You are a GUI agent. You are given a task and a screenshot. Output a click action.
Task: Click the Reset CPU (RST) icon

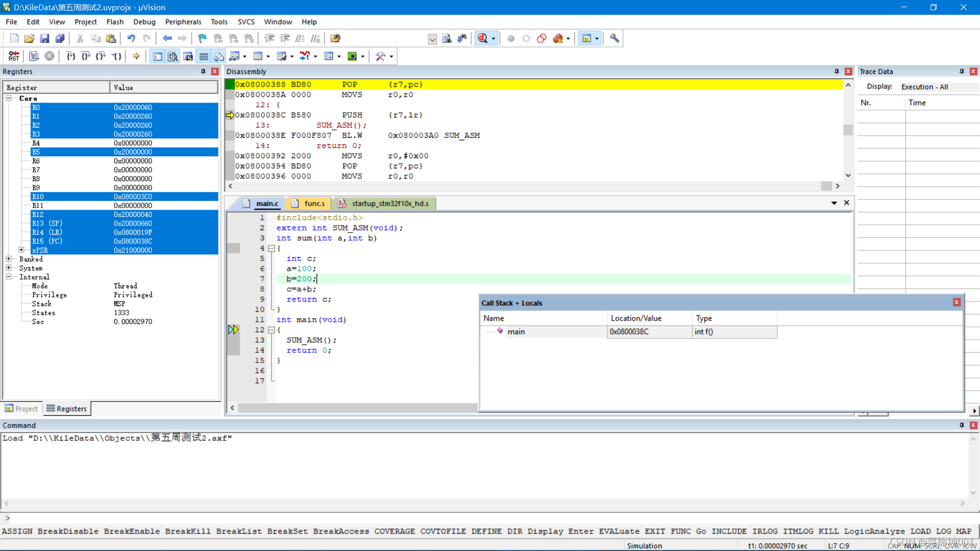click(x=14, y=56)
